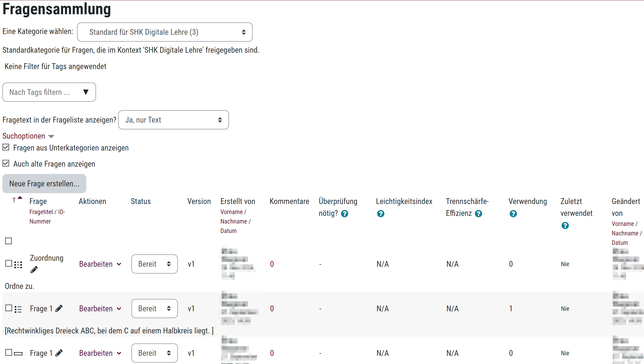Viewport: 644px width, 364px height.
Task: Open the Fragetext anzeigen dropdown Ja, nur Text
Action: [x=173, y=120]
